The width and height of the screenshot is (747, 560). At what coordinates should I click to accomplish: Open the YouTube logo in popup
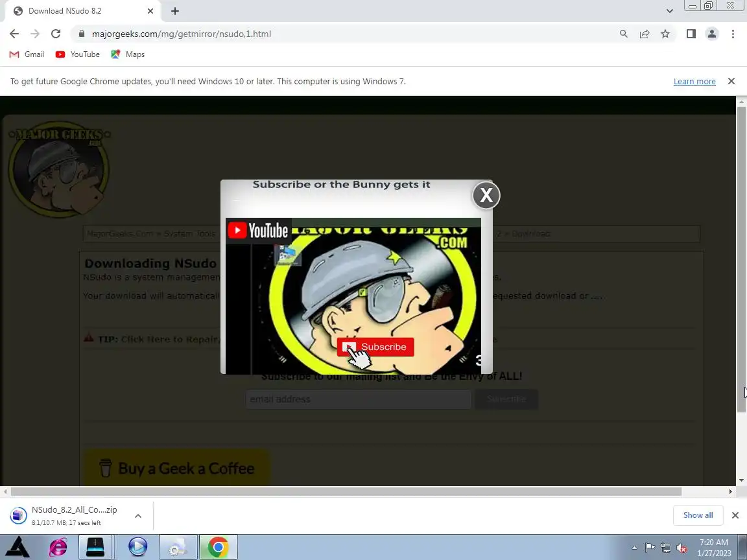[257, 231]
